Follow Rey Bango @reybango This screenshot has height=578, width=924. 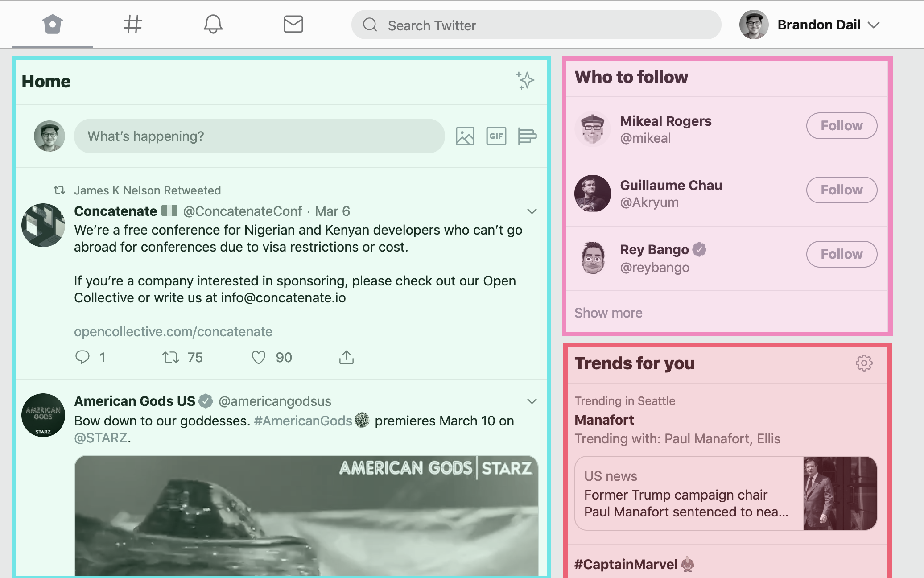841,254
